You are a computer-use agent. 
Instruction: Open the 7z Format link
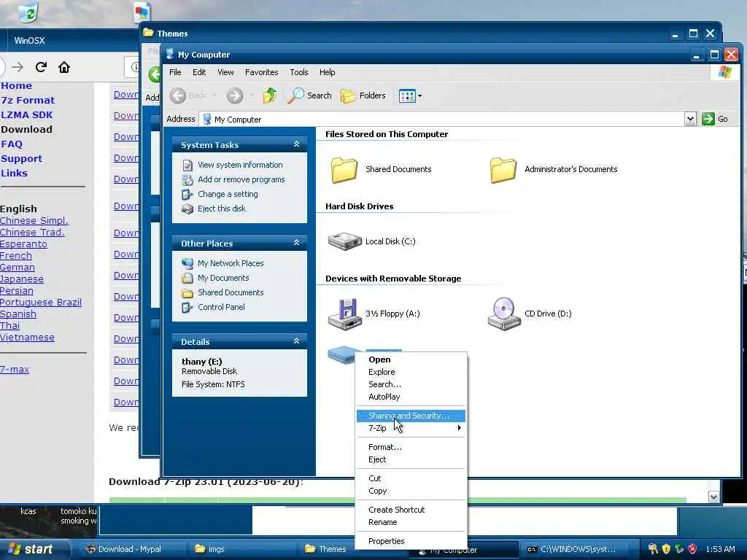pos(28,101)
